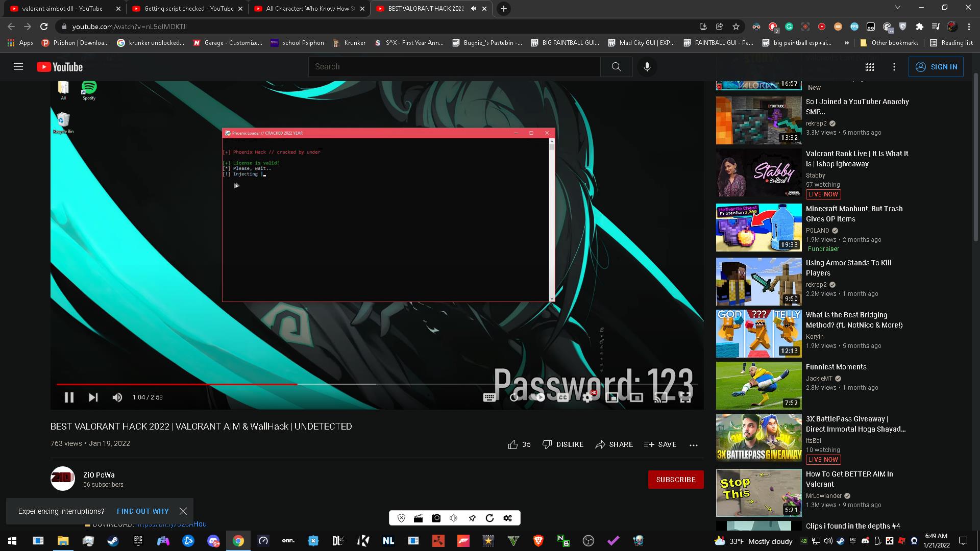Subscribe to the ZiO PoWa channel

pyautogui.click(x=675, y=480)
